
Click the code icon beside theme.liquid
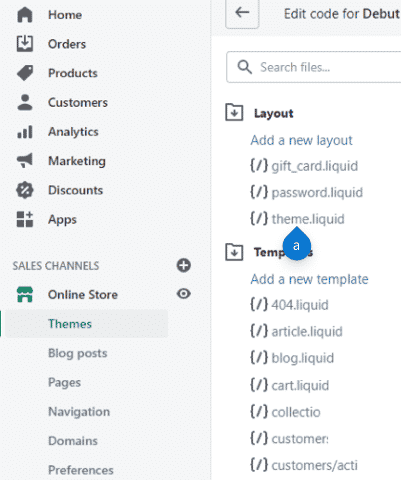click(259, 219)
